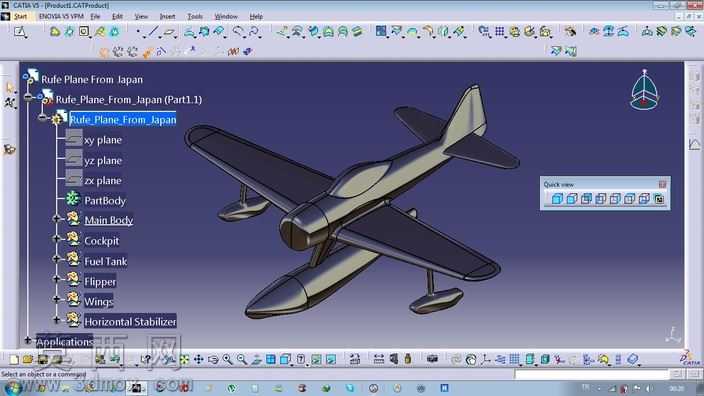This screenshot has width=704, height=396.
Task: Open the Help menu
Action: pos(256,17)
